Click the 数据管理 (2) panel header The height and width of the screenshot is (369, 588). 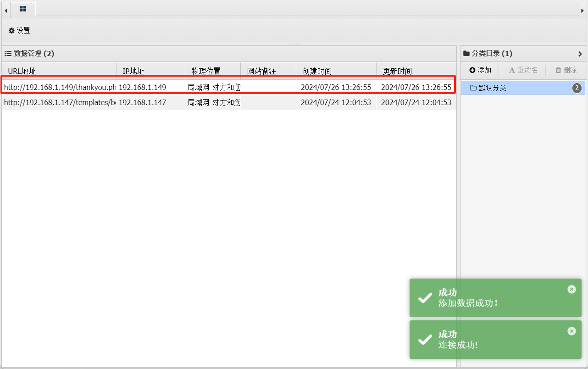229,54
